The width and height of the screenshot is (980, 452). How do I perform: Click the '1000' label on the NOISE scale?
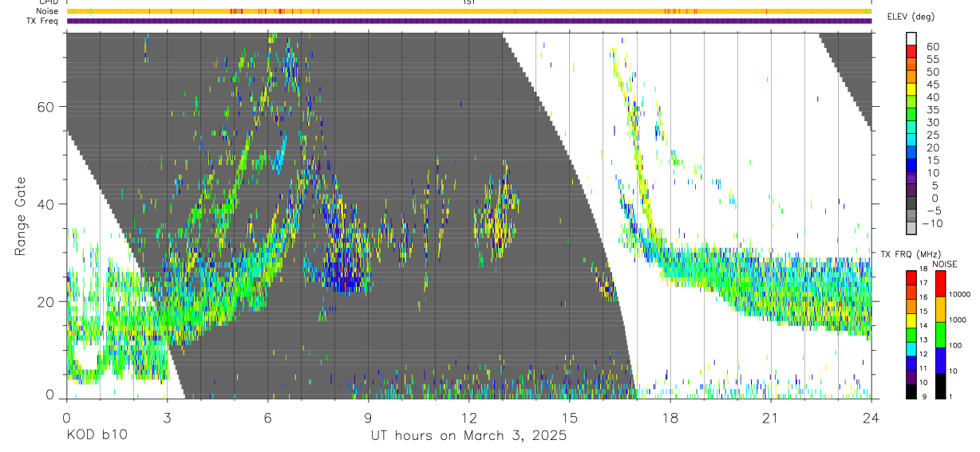[958, 320]
